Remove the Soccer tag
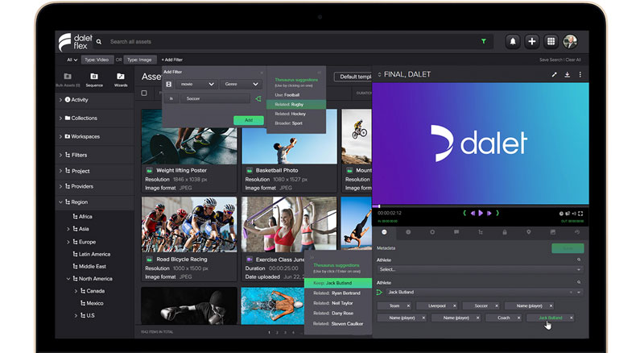644x353 pixels. pyautogui.click(x=496, y=305)
